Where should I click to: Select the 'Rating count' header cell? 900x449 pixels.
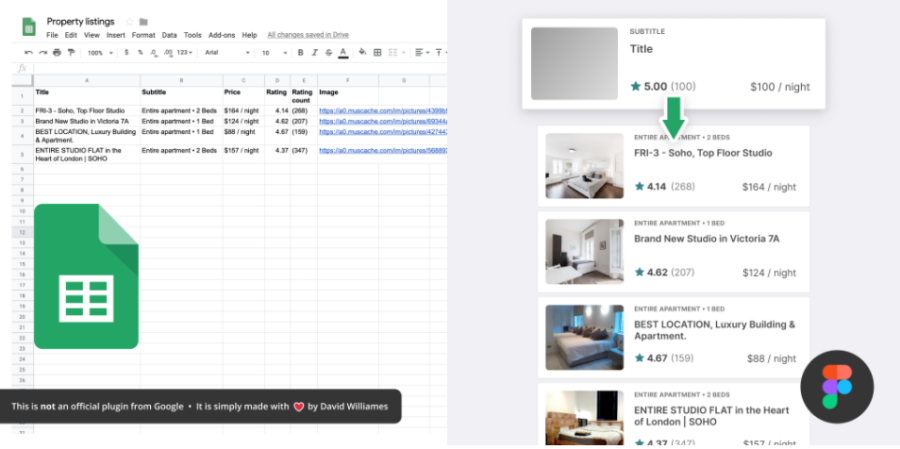[x=304, y=96]
